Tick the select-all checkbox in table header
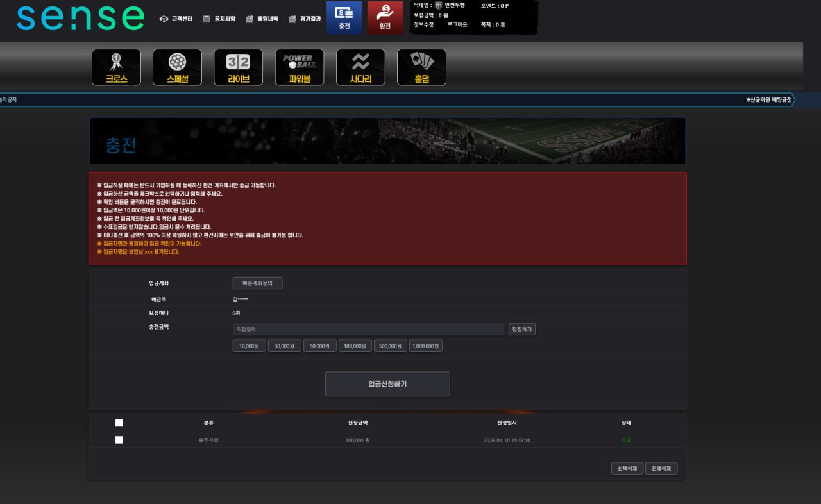Viewport: 821px width, 504px height. [x=119, y=423]
